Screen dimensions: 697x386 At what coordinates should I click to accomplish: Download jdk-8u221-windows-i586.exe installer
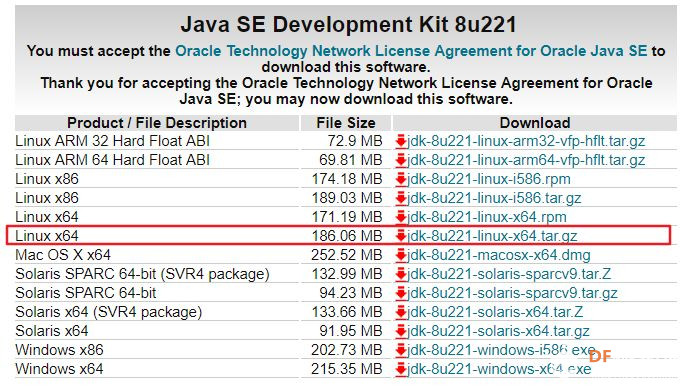pos(501,350)
